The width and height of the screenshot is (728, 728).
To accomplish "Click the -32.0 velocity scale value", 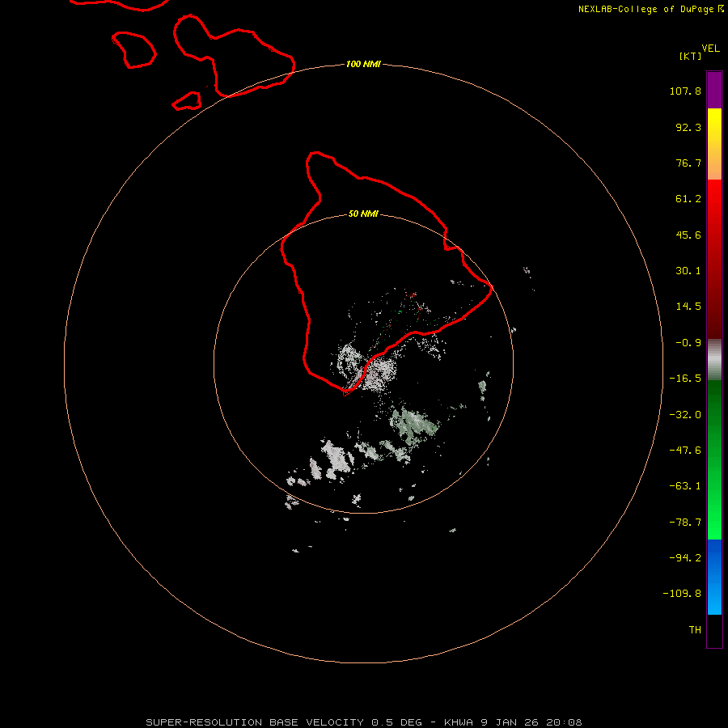I will click(x=685, y=415).
